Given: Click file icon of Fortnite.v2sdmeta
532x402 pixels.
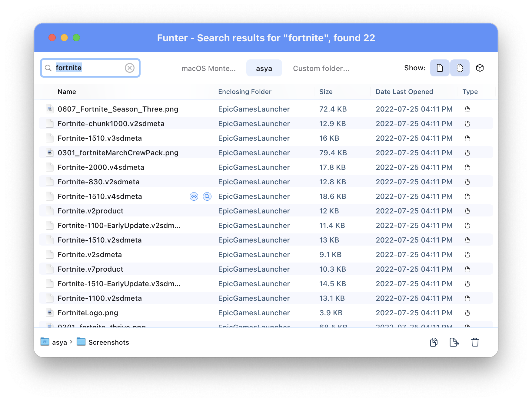Looking at the screenshot, I should click(x=50, y=254).
